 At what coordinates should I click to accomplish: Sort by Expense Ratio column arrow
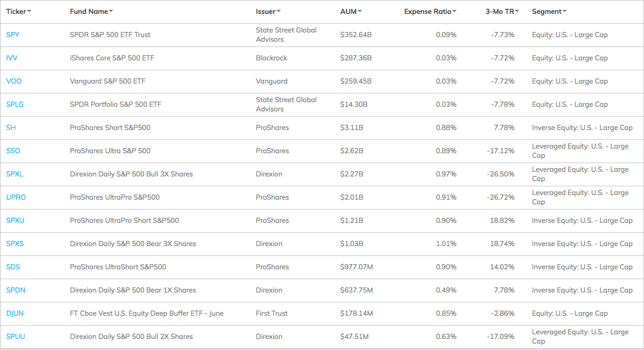click(454, 12)
